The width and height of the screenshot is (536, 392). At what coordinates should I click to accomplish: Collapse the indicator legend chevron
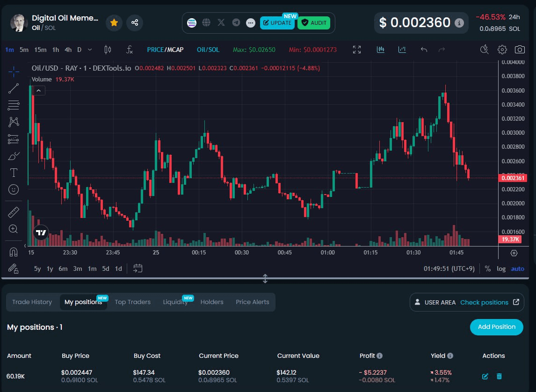[x=39, y=91]
